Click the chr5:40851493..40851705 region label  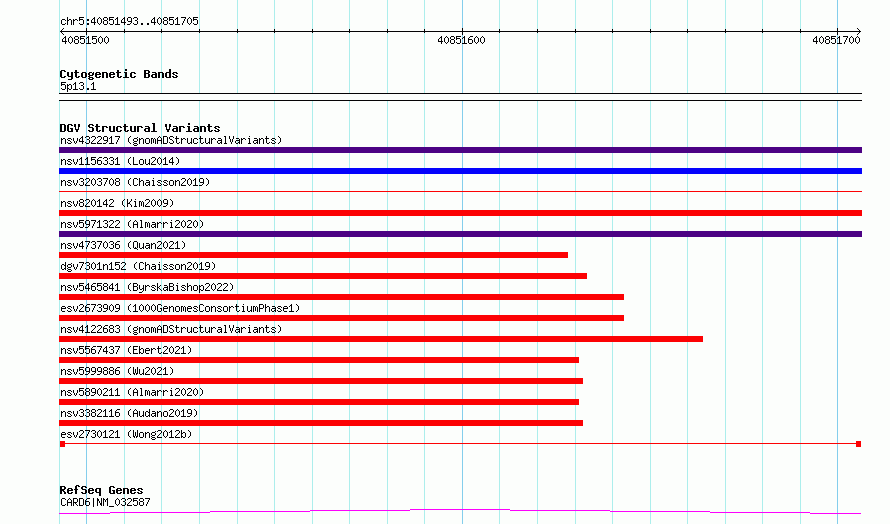point(129,21)
